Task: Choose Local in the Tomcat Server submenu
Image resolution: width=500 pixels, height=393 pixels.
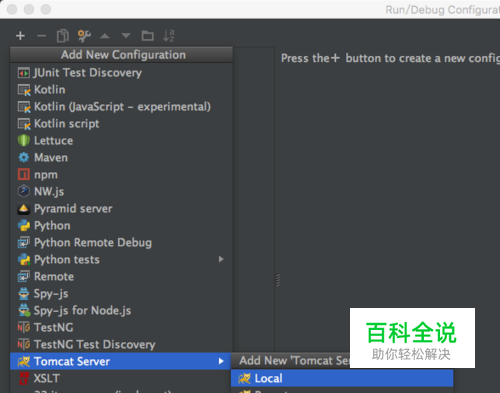Action: [342, 378]
